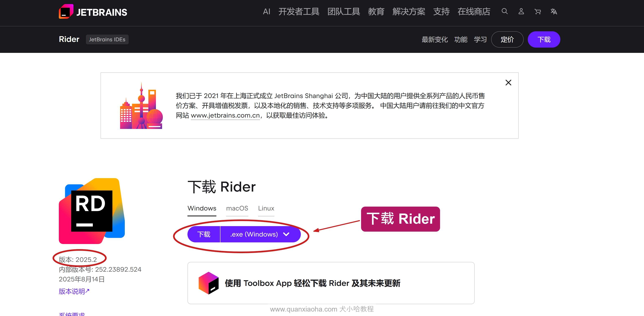
Task: Click the 内部版本号: 252.23892.524 text
Action: [100, 269]
